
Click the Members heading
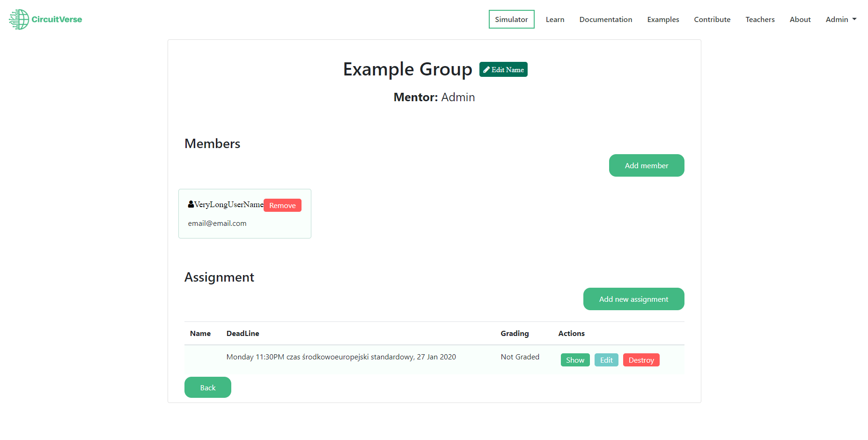tap(212, 143)
